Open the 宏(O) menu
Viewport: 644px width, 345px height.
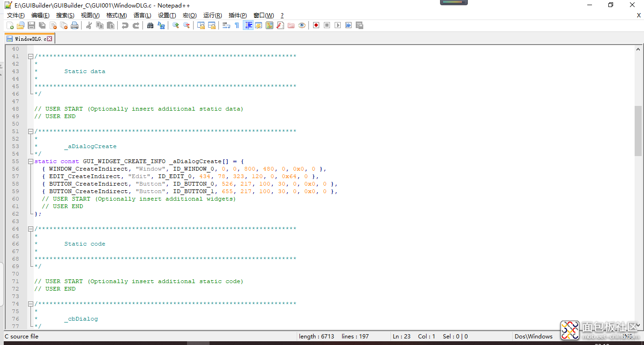[189, 15]
